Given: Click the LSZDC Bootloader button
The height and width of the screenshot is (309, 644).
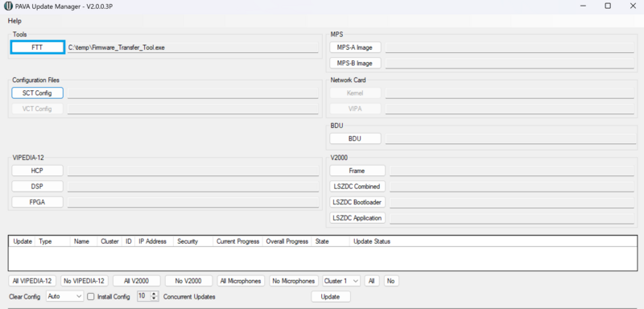Looking at the screenshot, I should pos(357,202).
